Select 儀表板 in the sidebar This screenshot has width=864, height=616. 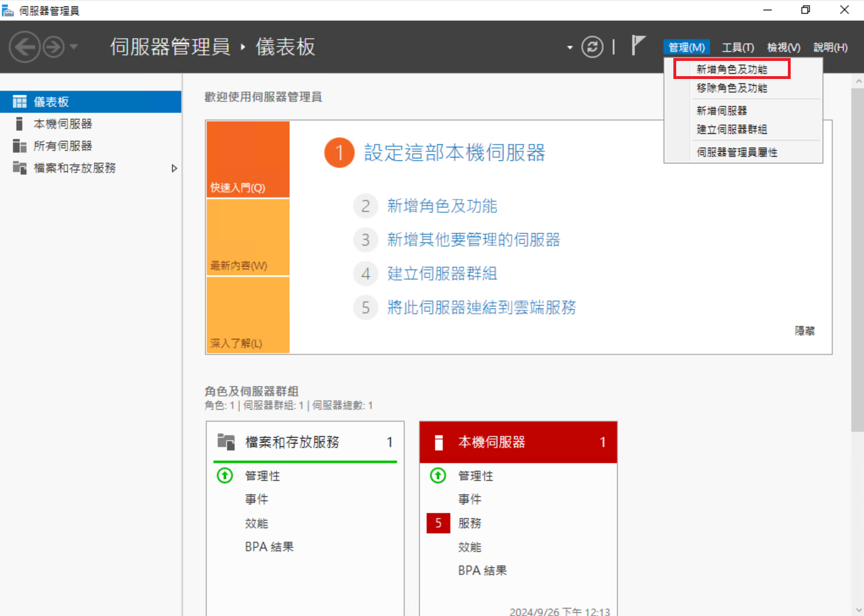[90, 102]
